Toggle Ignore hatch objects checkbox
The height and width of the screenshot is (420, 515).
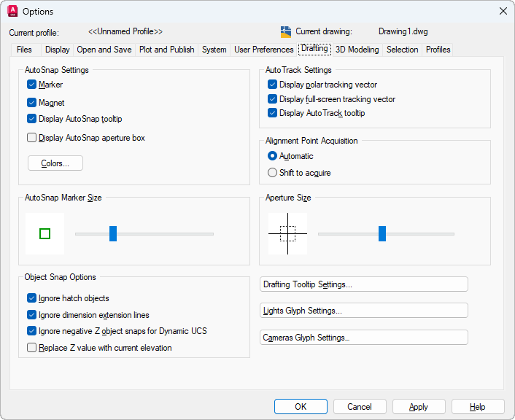pos(32,298)
